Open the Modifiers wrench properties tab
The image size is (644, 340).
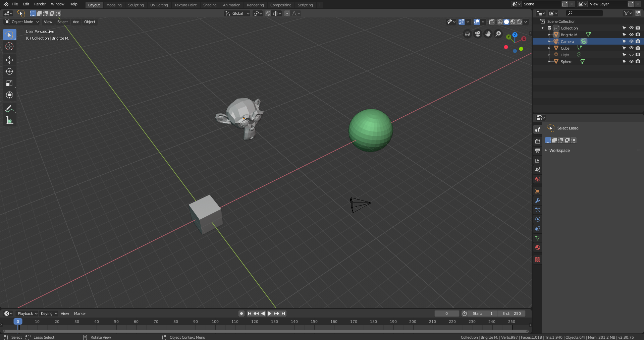(x=538, y=201)
